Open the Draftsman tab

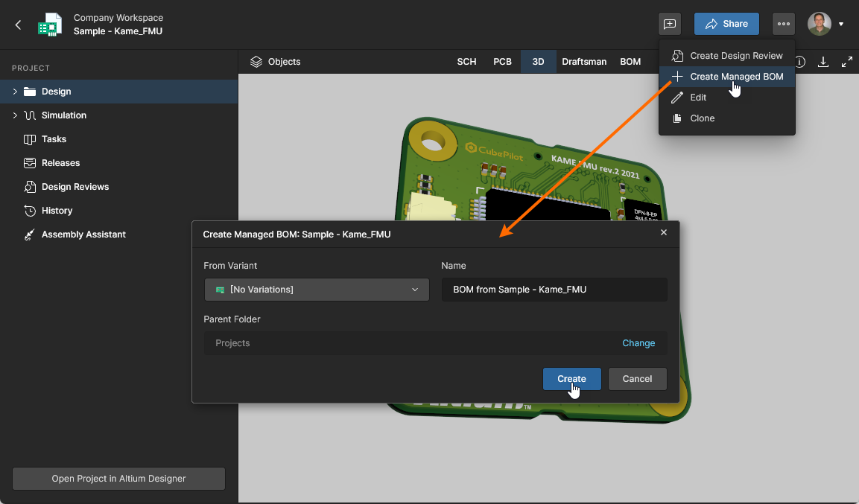[584, 62]
